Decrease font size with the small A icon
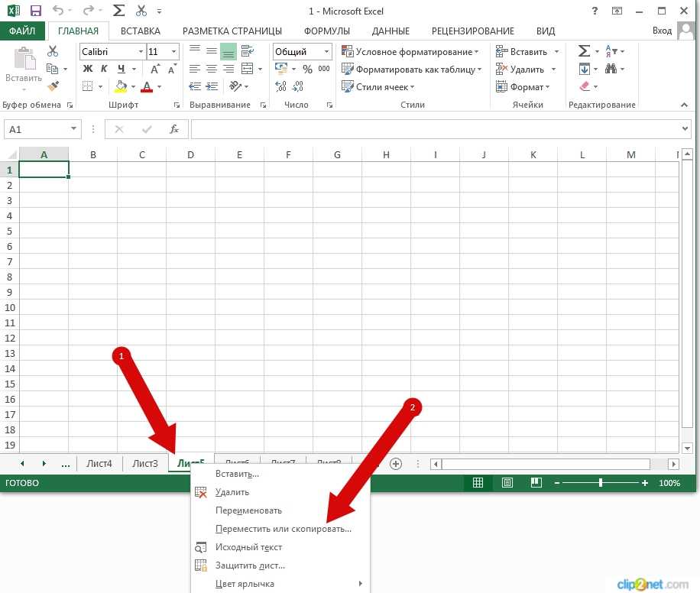This screenshot has width=700, height=593. tap(172, 70)
